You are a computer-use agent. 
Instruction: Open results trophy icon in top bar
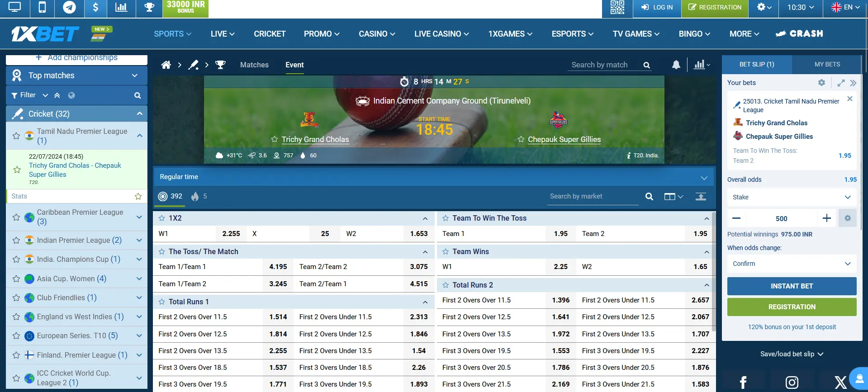(x=149, y=7)
